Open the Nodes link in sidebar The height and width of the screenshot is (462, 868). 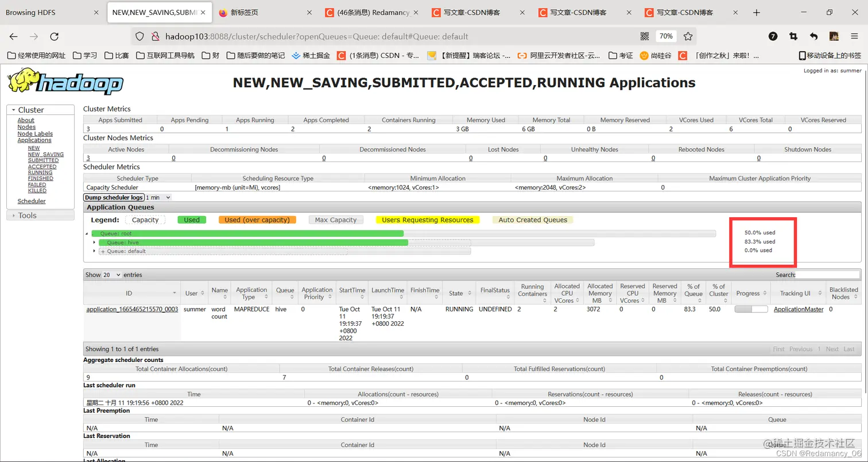26,127
